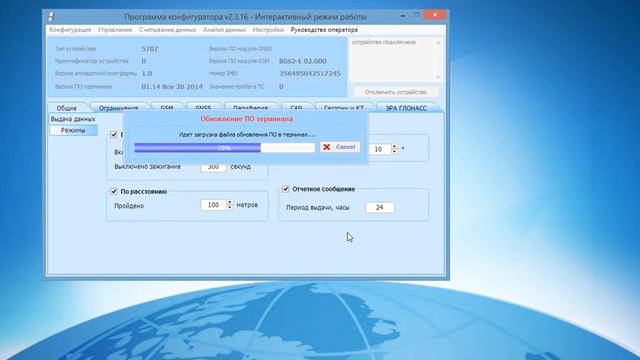Click the Идентификатор устройства label
Screen dimensions: 640x360
point(92,61)
